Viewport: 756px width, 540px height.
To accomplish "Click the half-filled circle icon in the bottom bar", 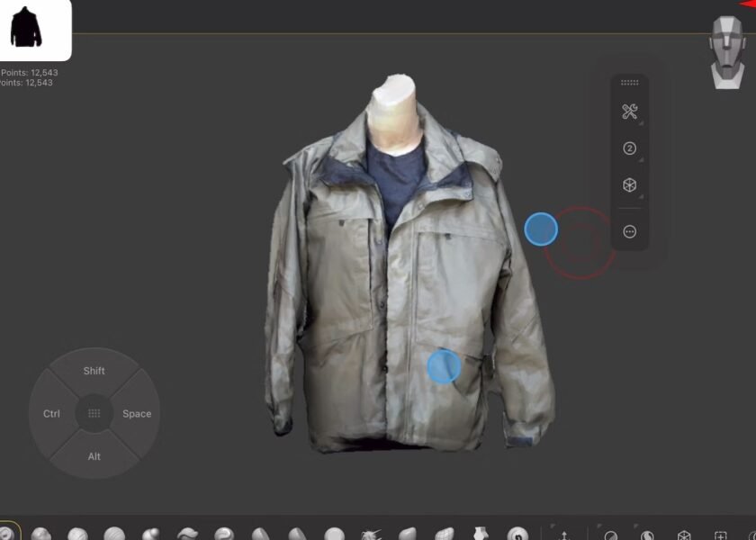I will (610, 535).
